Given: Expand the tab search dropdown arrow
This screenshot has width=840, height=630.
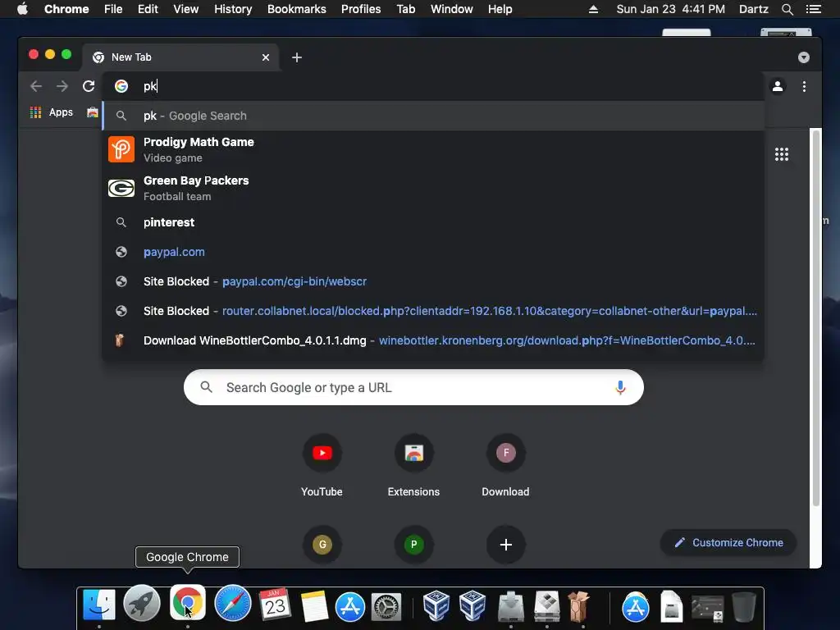Looking at the screenshot, I should click(803, 57).
